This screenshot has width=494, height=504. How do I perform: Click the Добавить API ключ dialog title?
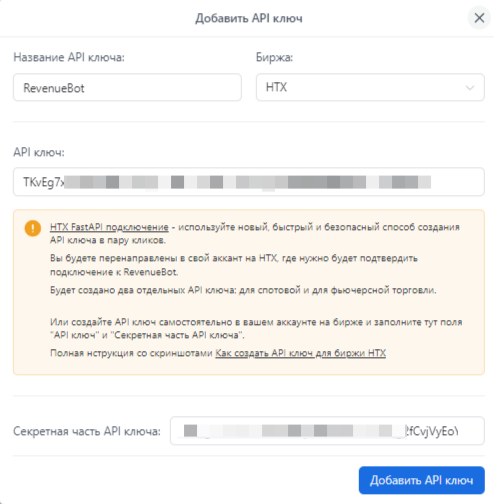pos(249,18)
